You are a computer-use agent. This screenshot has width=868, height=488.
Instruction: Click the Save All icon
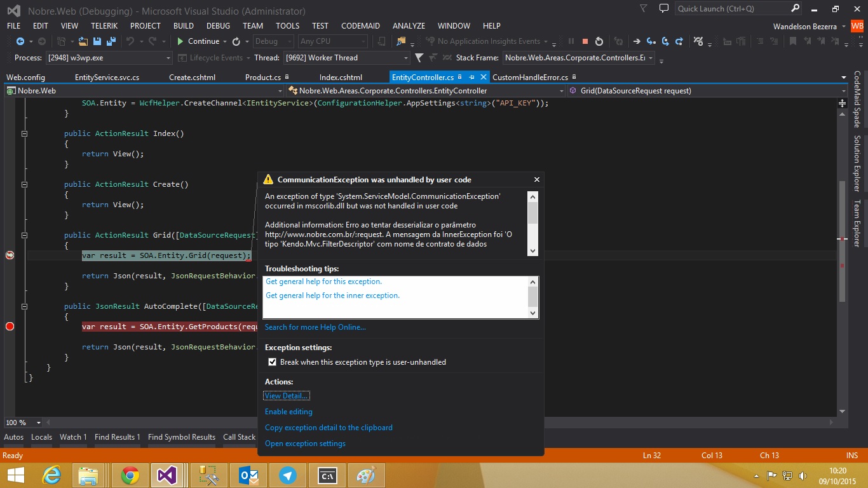click(111, 41)
